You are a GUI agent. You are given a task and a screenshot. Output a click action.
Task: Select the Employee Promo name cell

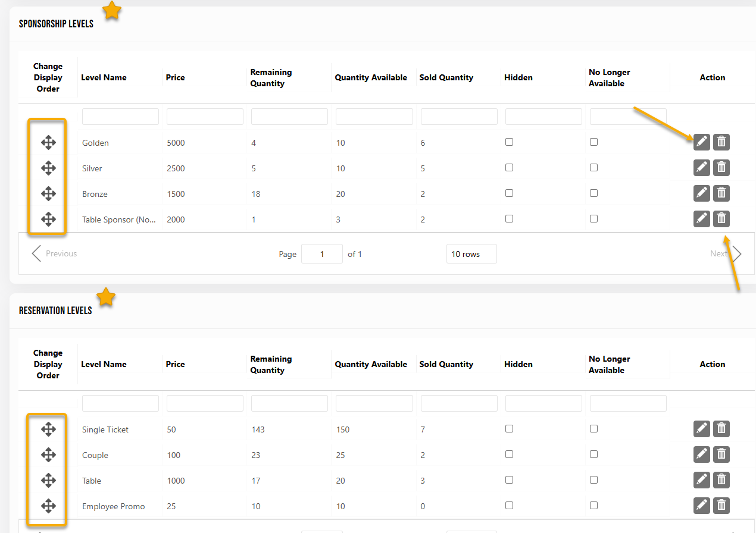[x=113, y=506]
